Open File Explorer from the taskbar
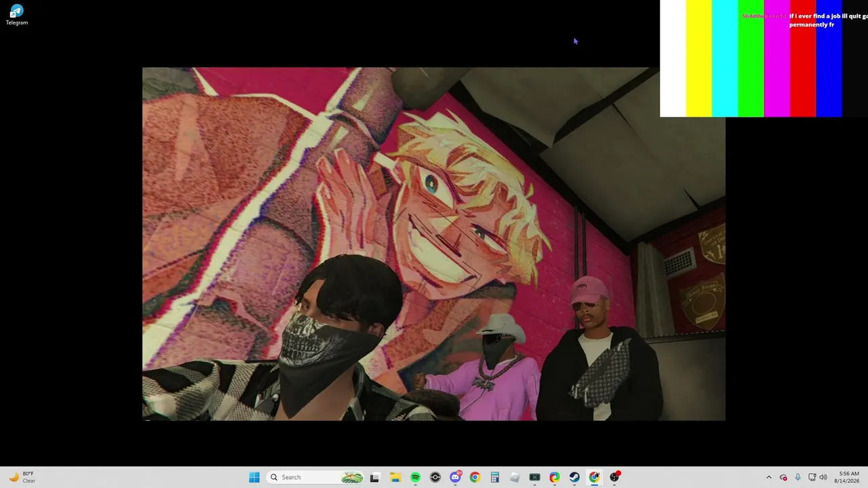Image resolution: width=868 pixels, height=488 pixels. coord(395,477)
